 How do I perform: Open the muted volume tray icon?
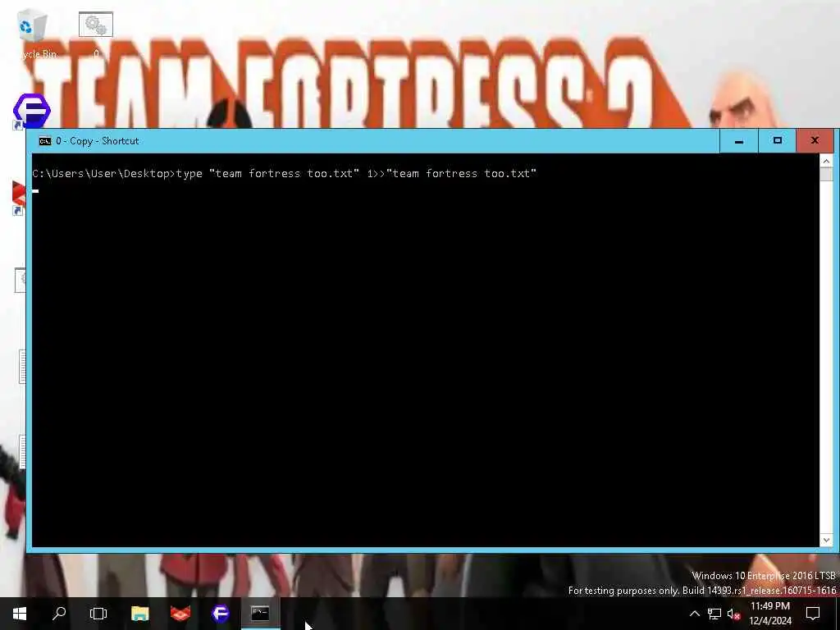pos(733,614)
